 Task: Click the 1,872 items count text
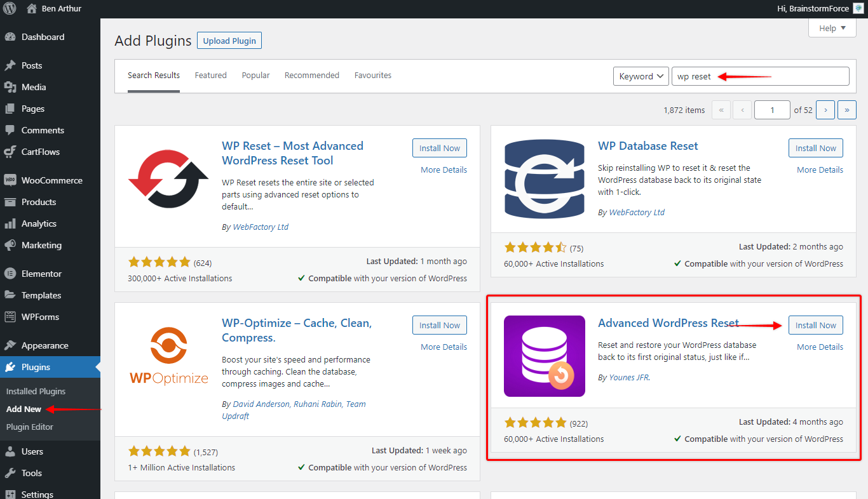tap(684, 110)
